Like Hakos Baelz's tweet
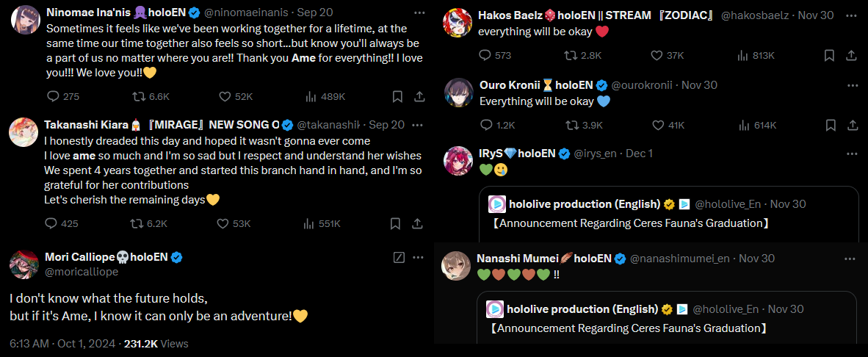868x357 pixels. tap(658, 55)
